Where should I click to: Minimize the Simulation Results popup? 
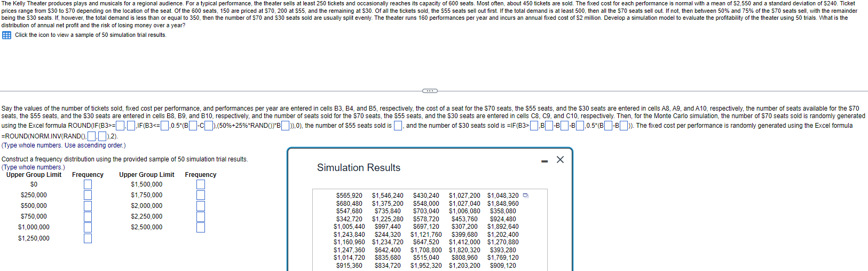[544, 160]
